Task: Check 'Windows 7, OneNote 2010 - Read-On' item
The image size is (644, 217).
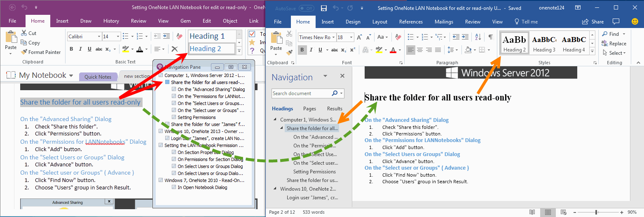Action: (x=161, y=180)
